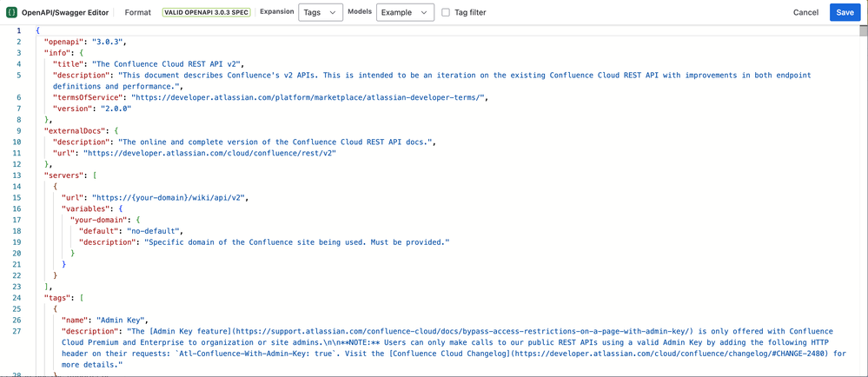The width and height of the screenshot is (868, 377).
Task: Click the title value "The Confluence Cloud REST API v2"
Action: [x=165, y=63]
